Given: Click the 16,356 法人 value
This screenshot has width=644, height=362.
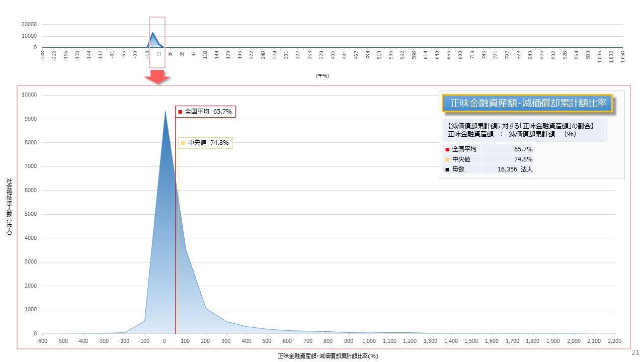Looking at the screenshot, I should (x=515, y=169).
